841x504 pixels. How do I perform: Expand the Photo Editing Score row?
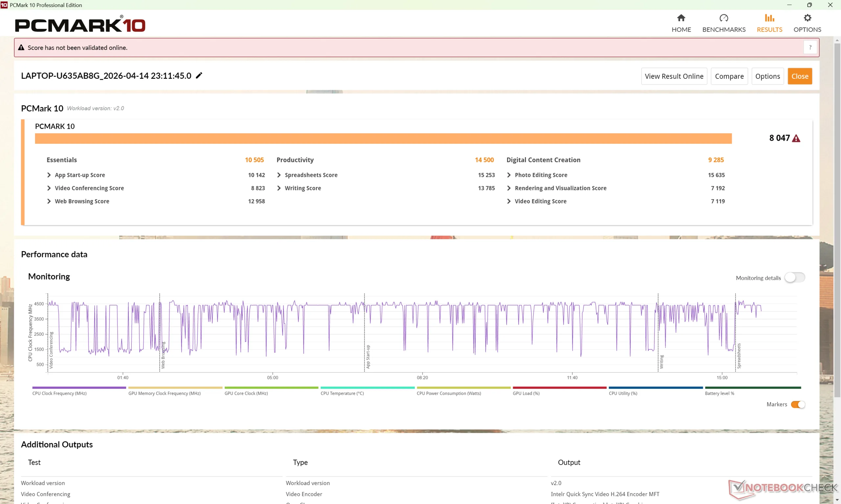(x=509, y=175)
